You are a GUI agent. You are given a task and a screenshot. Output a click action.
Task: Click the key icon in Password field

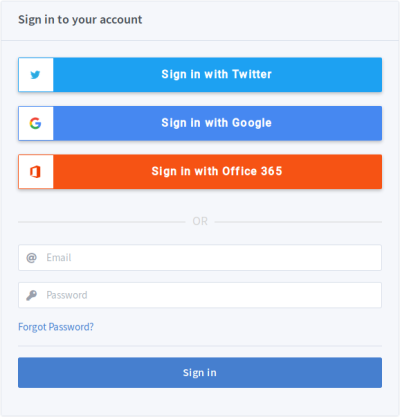(31, 295)
